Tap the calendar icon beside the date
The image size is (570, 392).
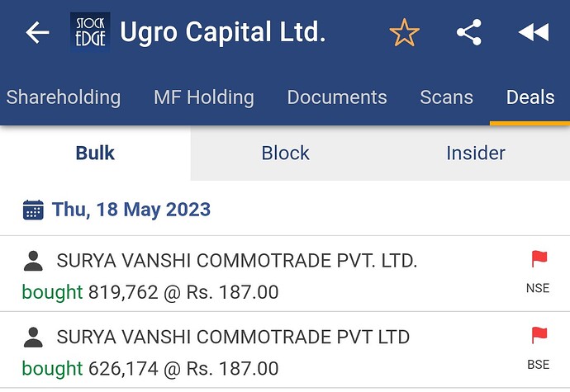click(33, 210)
